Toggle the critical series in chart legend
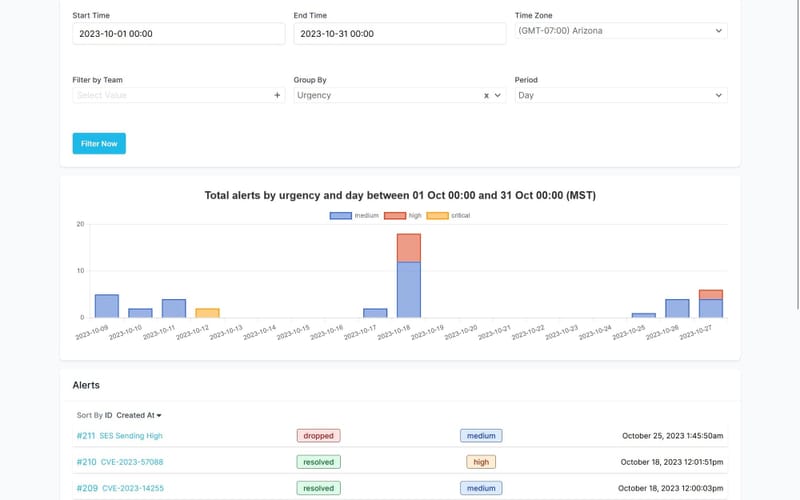800x500 pixels. (x=448, y=215)
